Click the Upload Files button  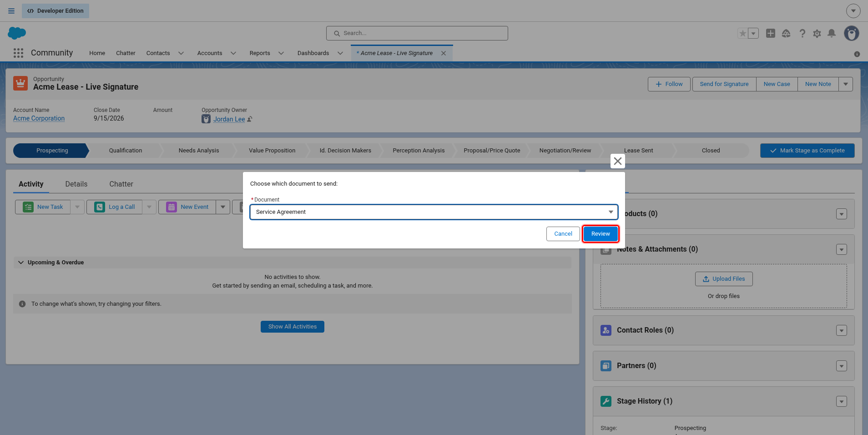point(724,279)
